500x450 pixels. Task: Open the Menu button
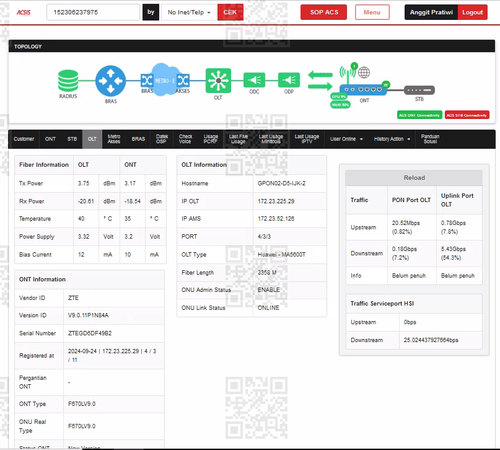click(372, 12)
